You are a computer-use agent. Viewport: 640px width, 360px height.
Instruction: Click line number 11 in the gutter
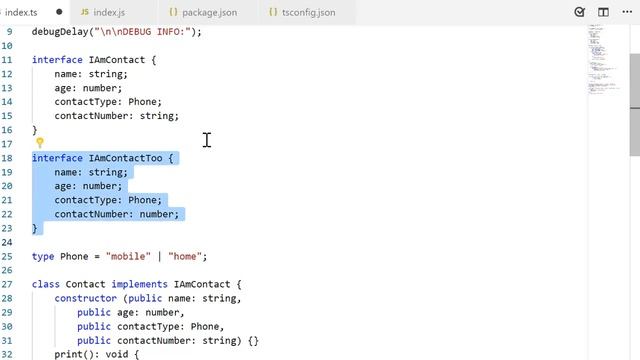point(7,60)
